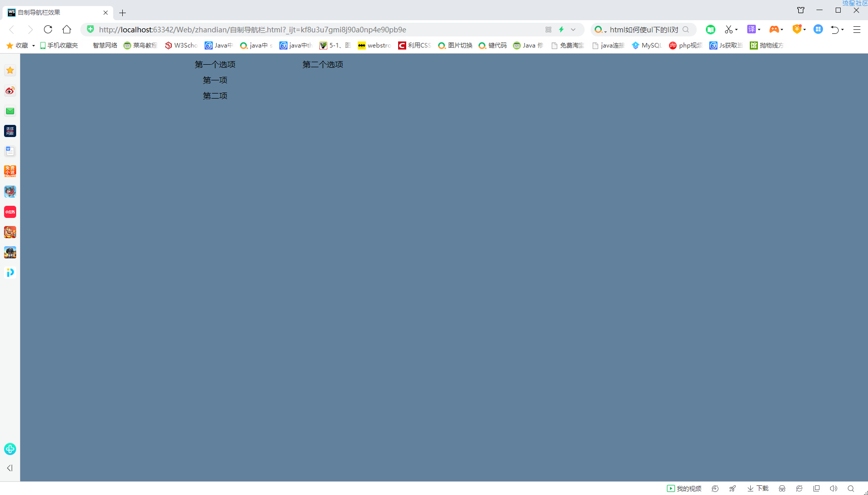Expand the address bar dropdown chevron
868x495 pixels.
point(573,30)
